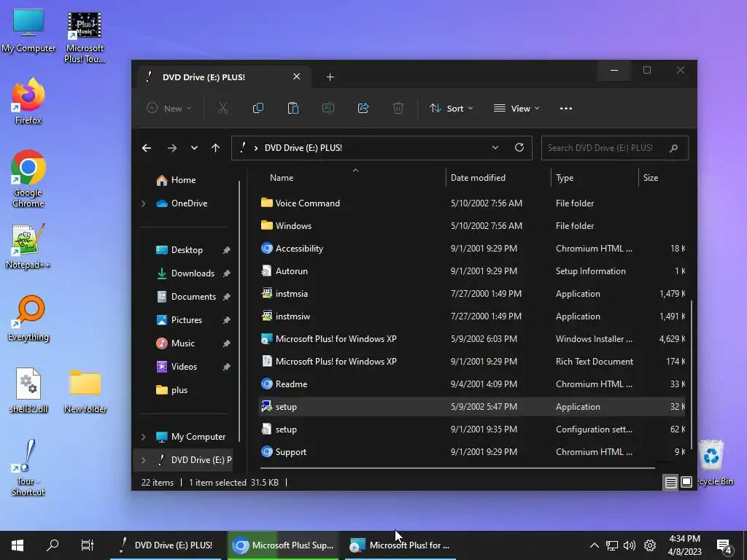Click the horizontal scrollbar of file list

[x=457, y=468]
